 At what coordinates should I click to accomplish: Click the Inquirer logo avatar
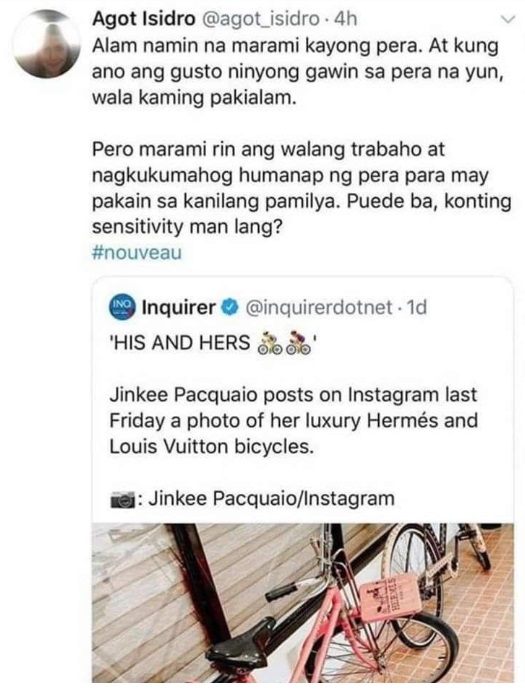(x=122, y=307)
